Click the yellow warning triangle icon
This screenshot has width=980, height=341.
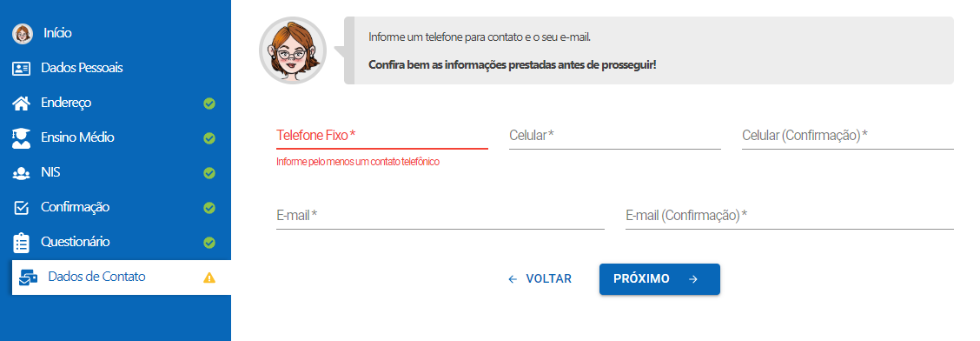tap(209, 277)
